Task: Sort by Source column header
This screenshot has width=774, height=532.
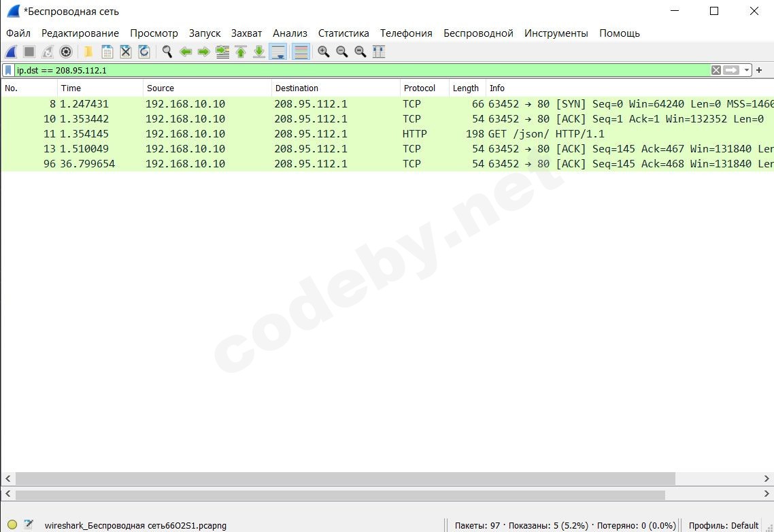Action: (207, 88)
